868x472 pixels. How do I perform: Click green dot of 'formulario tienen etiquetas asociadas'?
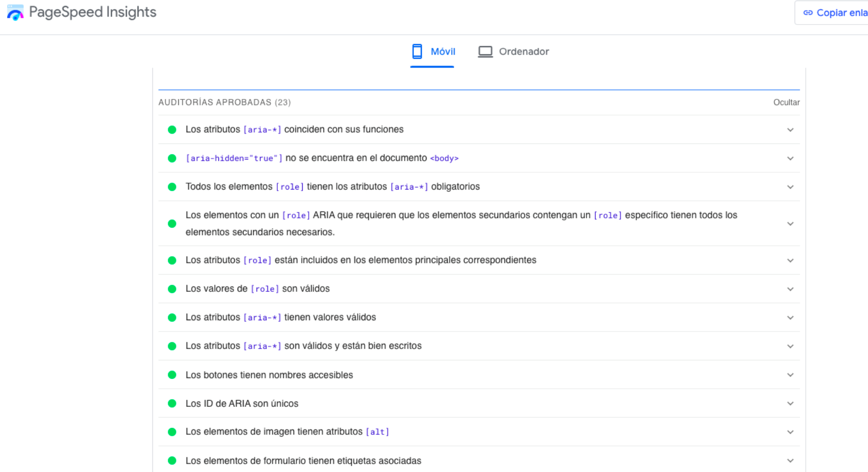(x=172, y=461)
